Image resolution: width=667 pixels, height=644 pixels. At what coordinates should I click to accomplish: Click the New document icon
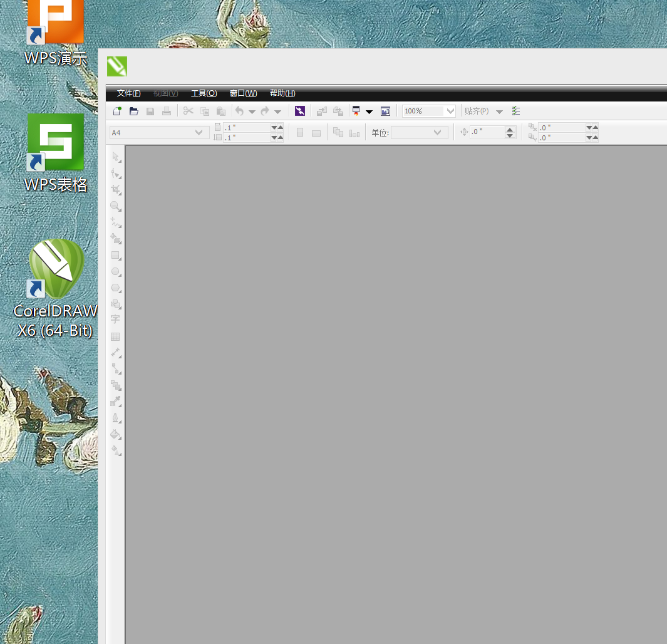tap(117, 111)
